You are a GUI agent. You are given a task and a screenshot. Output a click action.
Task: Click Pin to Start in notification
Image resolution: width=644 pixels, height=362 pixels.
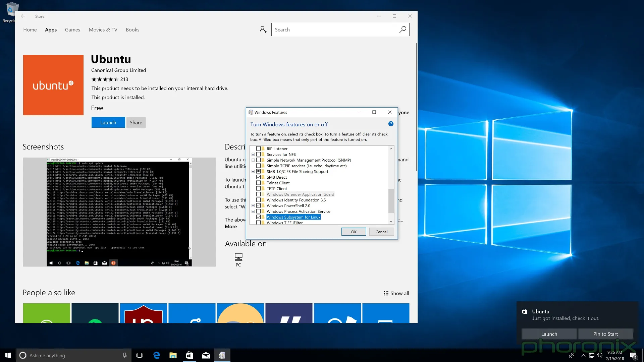click(x=605, y=334)
